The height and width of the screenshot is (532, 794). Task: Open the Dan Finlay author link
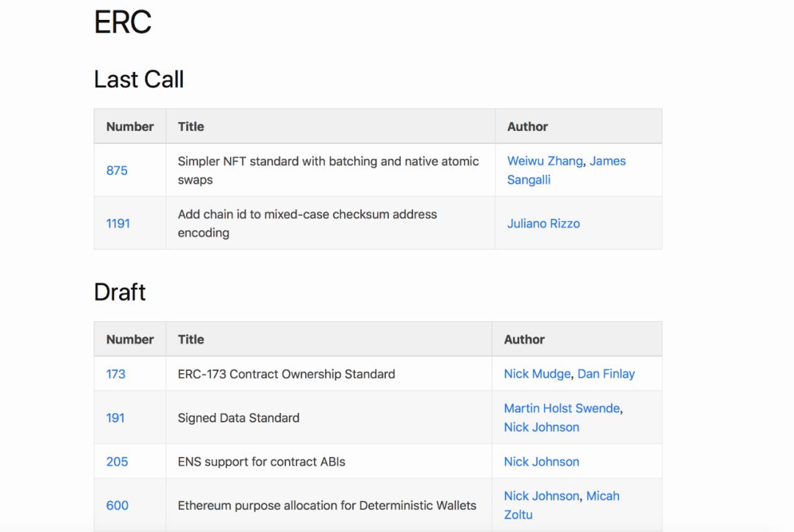tap(606, 374)
